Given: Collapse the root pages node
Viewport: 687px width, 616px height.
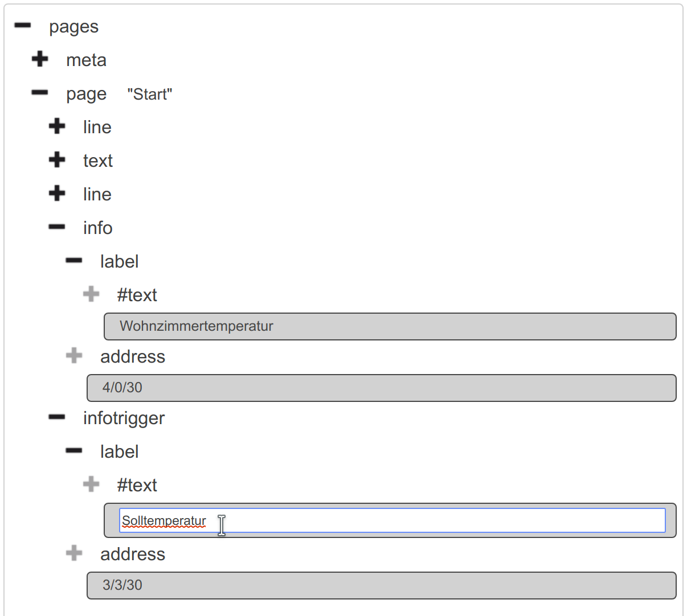Looking at the screenshot, I should click(23, 26).
